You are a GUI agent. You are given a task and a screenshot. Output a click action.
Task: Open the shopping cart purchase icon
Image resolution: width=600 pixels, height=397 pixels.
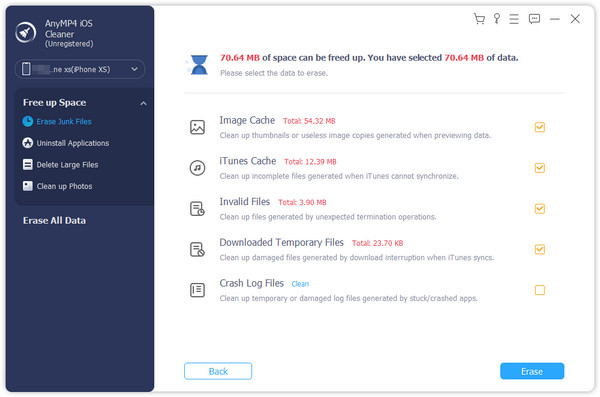click(x=479, y=19)
